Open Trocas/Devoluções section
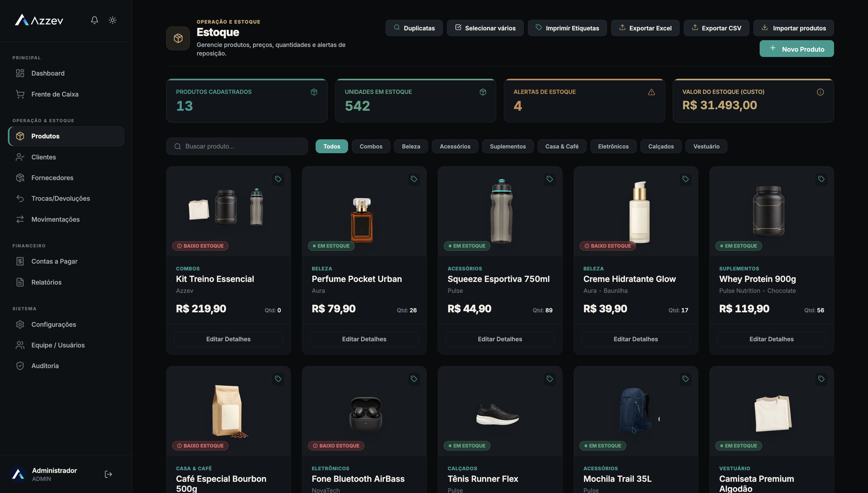The image size is (868, 493). (66, 198)
